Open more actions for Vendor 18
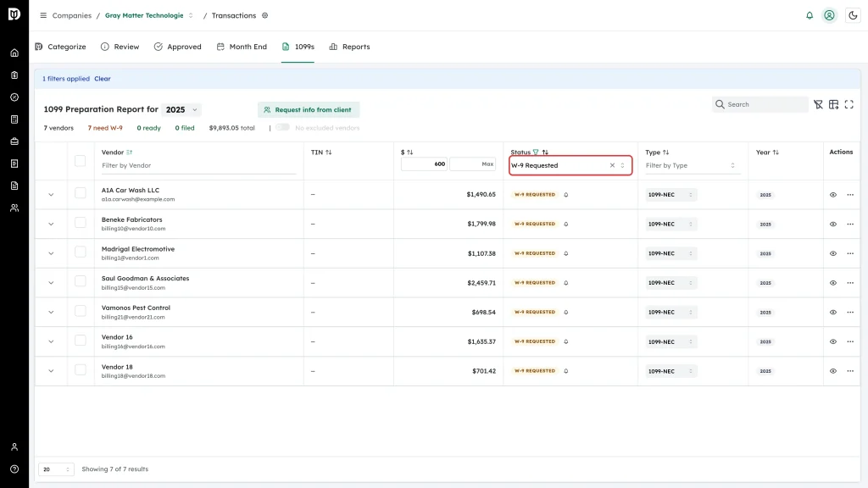 tap(850, 371)
